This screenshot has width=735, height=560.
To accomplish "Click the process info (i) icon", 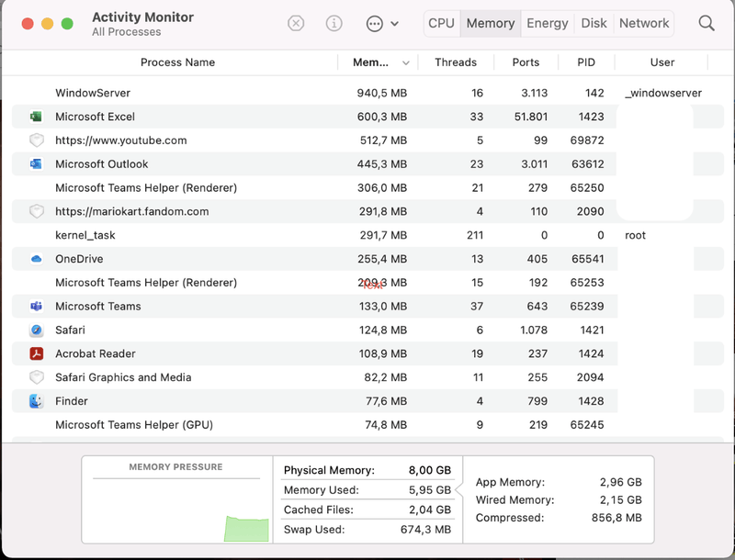I will coord(334,24).
